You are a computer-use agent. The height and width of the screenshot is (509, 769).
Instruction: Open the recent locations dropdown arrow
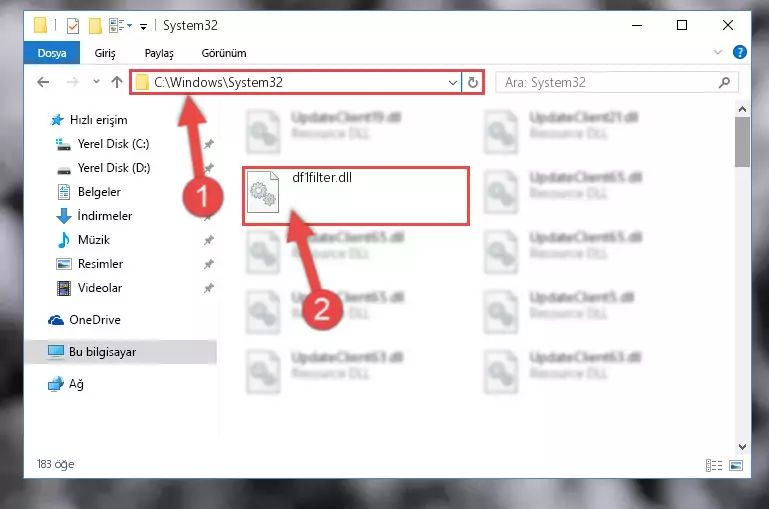click(x=96, y=81)
